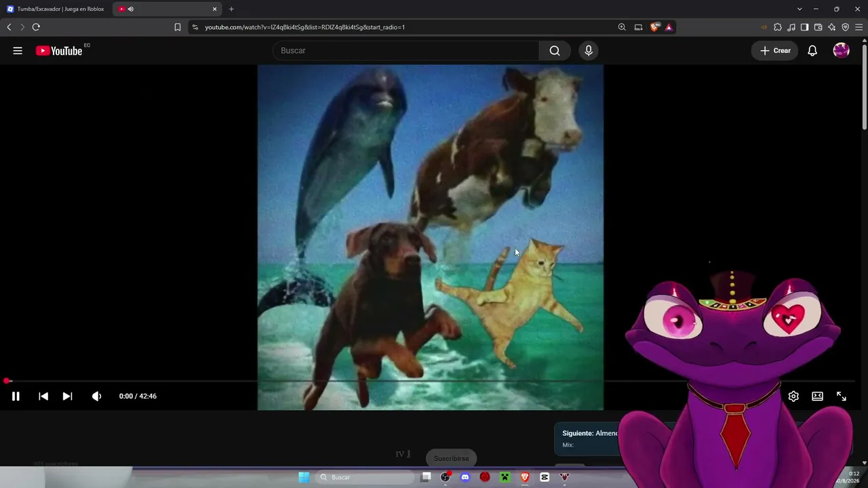Open Discord from the taskbar

465,478
